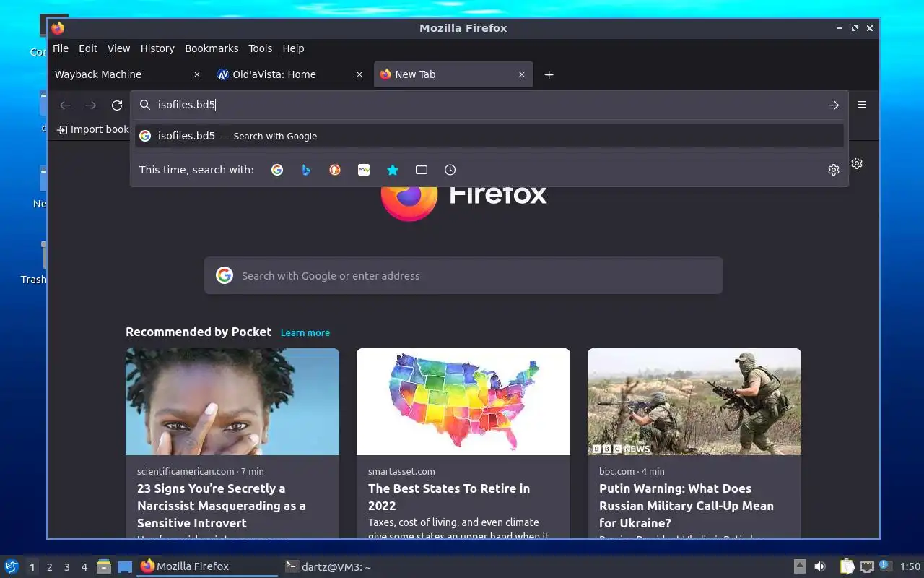
Task: Open the View menu
Action: [118, 48]
